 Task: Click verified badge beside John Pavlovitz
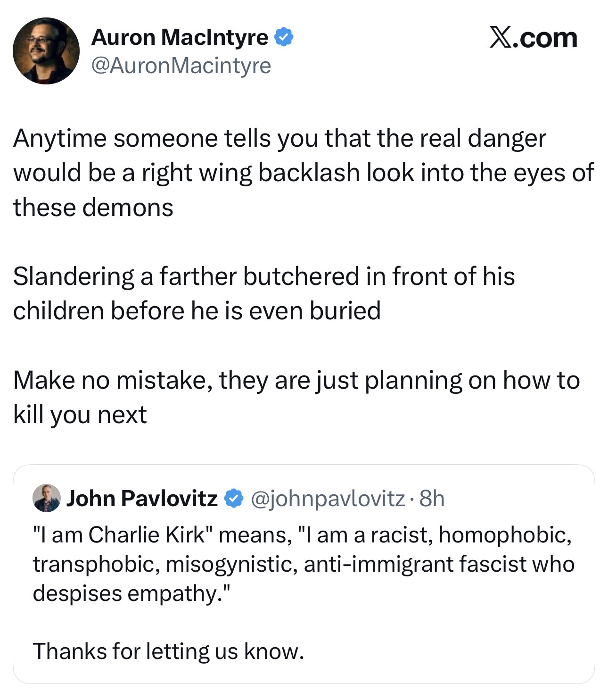click(x=234, y=498)
